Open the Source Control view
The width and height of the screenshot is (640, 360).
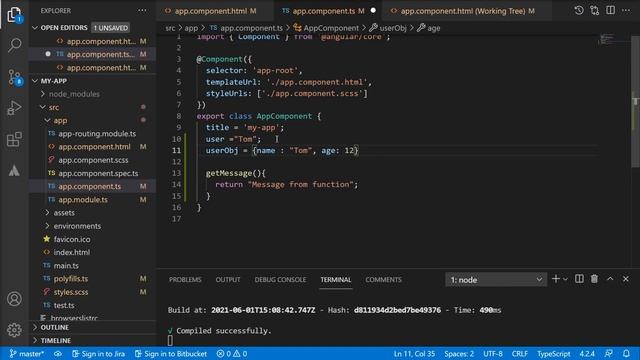point(15,77)
